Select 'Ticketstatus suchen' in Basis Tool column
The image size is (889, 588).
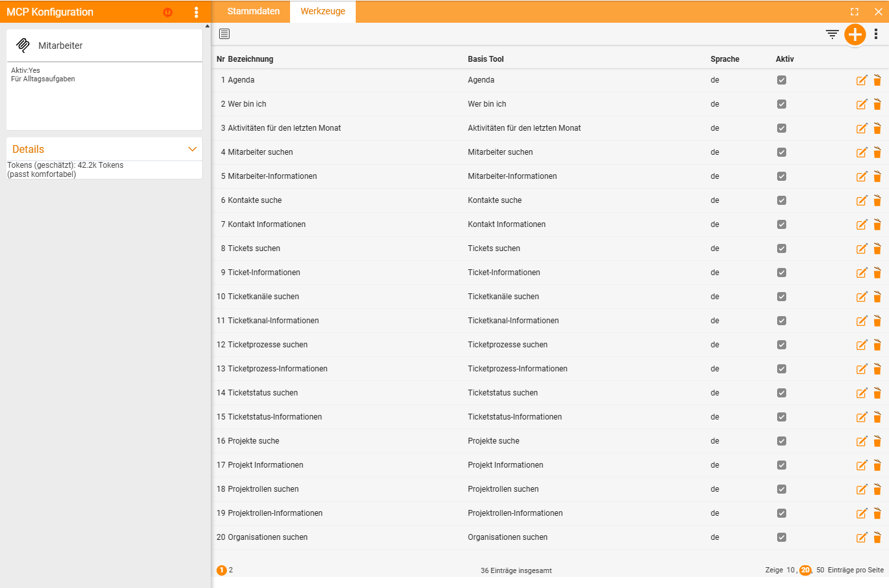[503, 393]
